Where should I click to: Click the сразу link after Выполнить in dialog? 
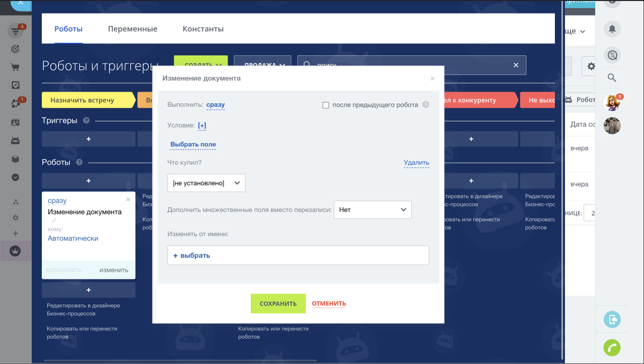click(216, 105)
